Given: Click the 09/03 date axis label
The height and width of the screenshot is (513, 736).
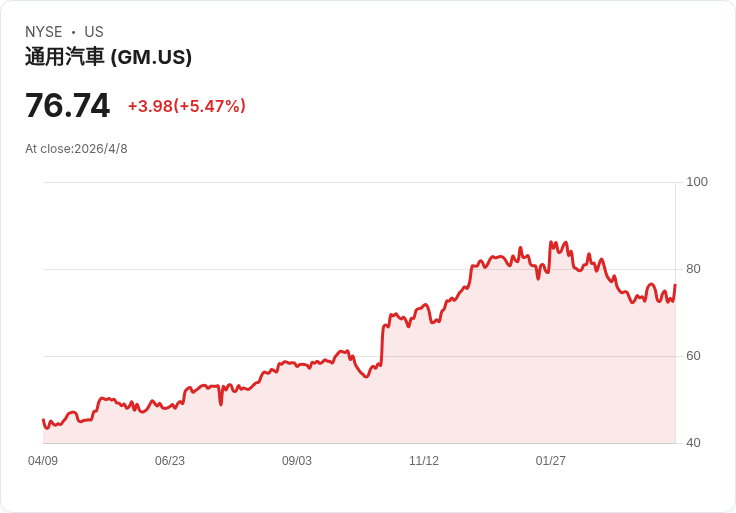Looking at the screenshot, I should 297,461.
